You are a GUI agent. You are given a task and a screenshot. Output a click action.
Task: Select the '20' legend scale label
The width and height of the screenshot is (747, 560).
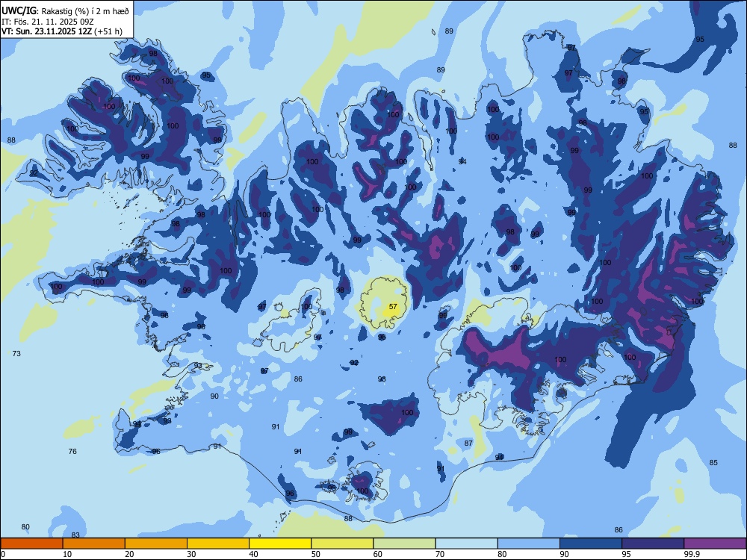click(129, 554)
